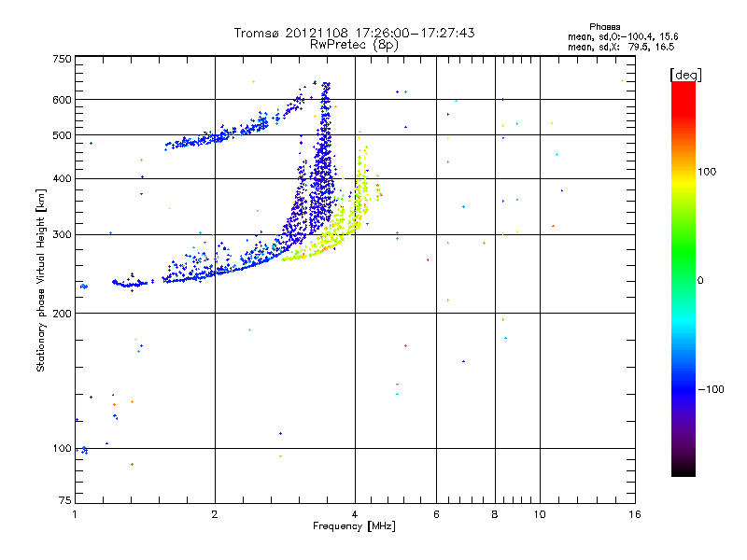
Task: Click the y-axis tick label '200'
Action: [62, 314]
